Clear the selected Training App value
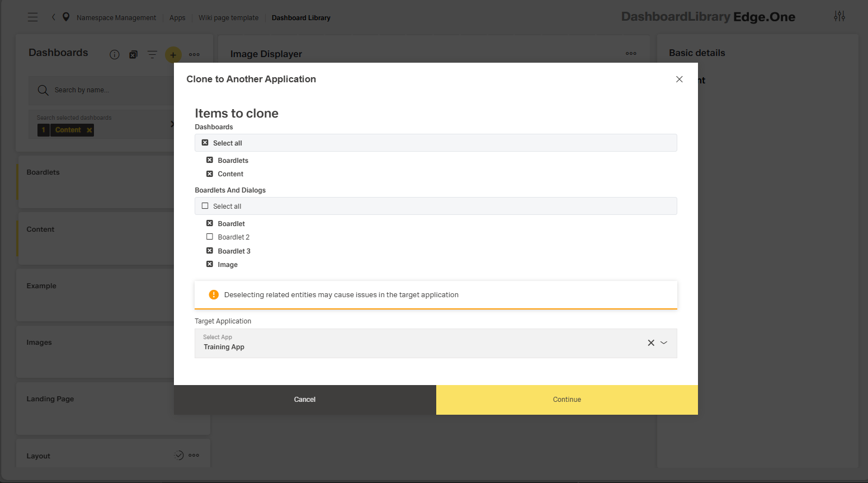868x483 pixels. point(651,343)
